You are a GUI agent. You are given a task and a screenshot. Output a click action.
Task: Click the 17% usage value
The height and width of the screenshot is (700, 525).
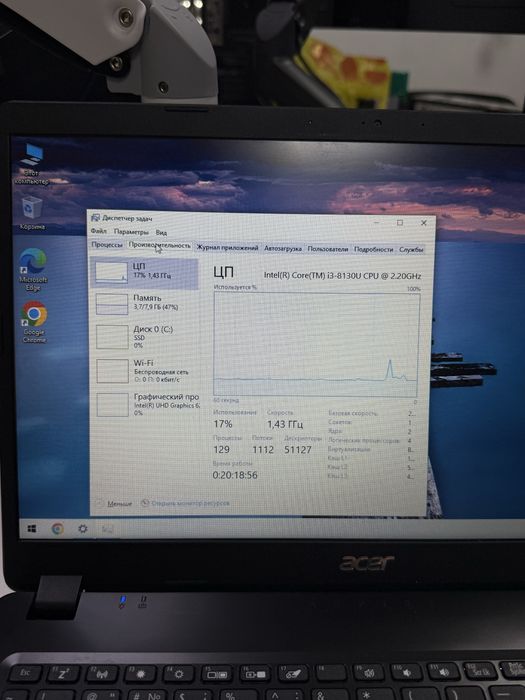coord(222,424)
